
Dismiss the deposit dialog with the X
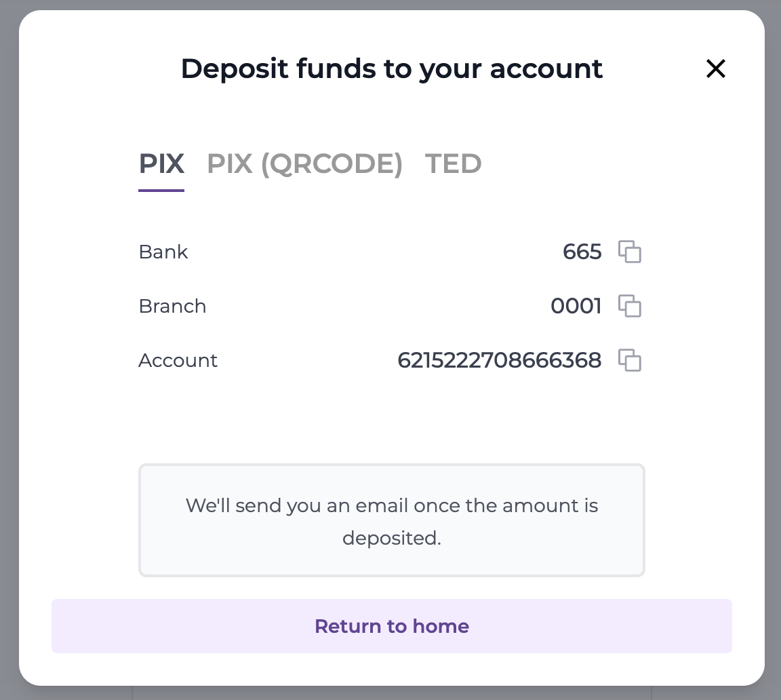pos(716,69)
